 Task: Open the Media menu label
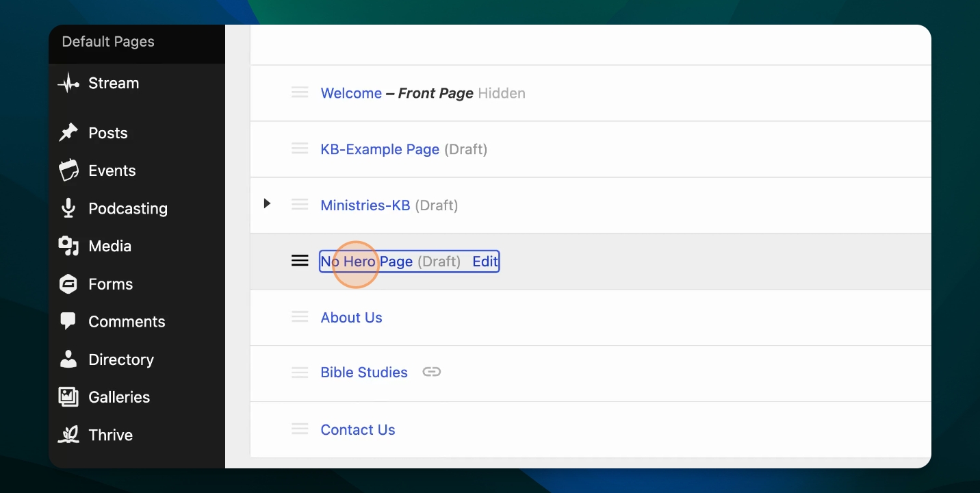coord(110,246)
